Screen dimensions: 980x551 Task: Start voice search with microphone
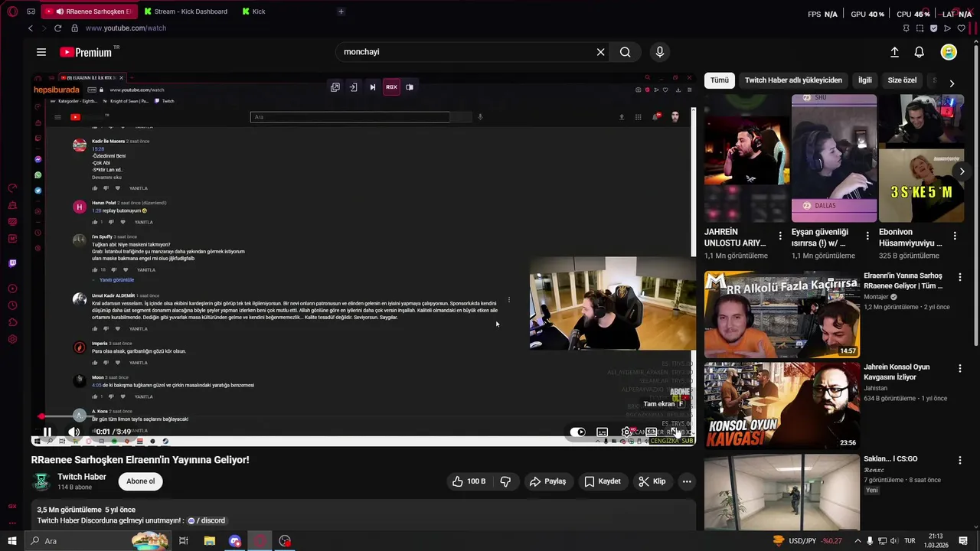tap(660, 52)
